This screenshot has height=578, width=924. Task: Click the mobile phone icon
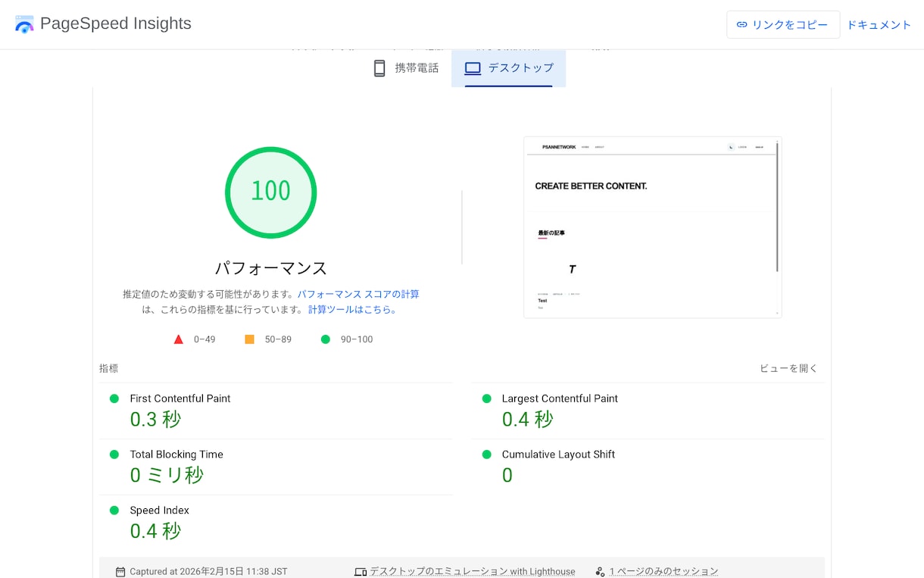click(x=379, y=68)
